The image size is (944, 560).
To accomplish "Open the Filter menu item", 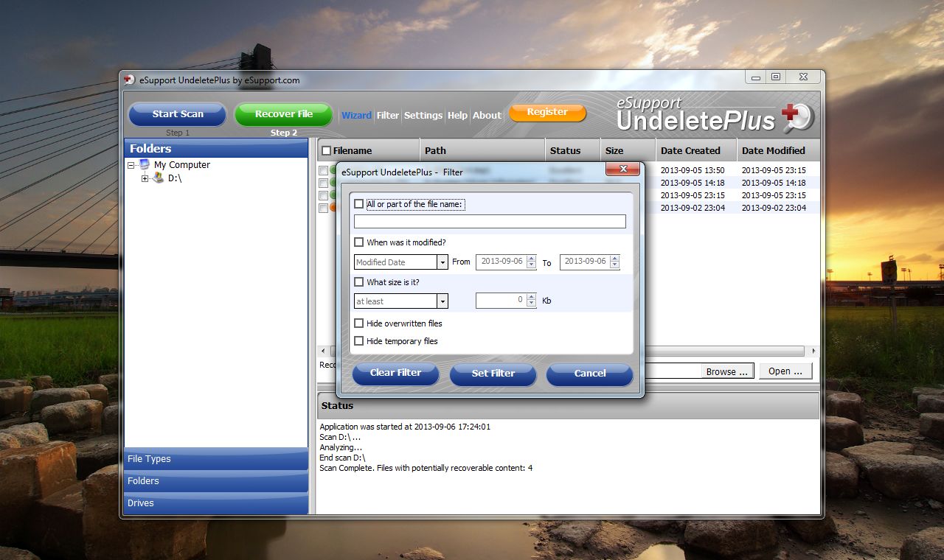I will [388, 115].
